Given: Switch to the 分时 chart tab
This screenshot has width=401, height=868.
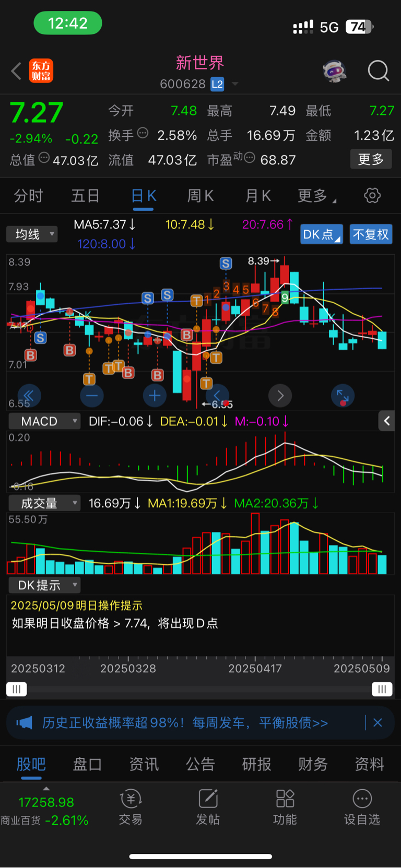Looking at the screenshot, I should point(28,196).
